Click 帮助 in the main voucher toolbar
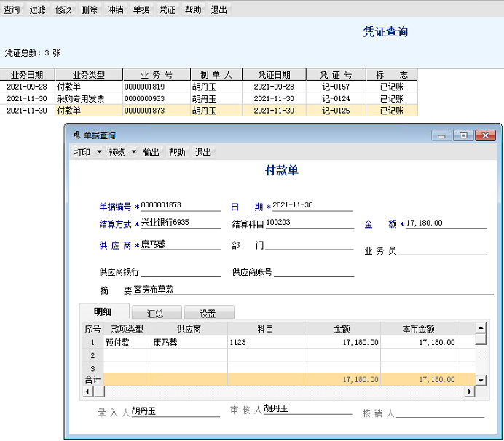Image resolution: width=504 pixels, height=441 pixels. (193, 9)
